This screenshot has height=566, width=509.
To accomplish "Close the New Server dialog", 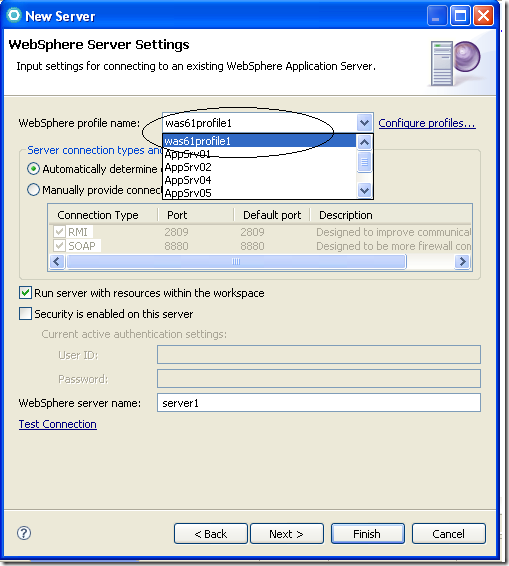I will tap(483, 16).
